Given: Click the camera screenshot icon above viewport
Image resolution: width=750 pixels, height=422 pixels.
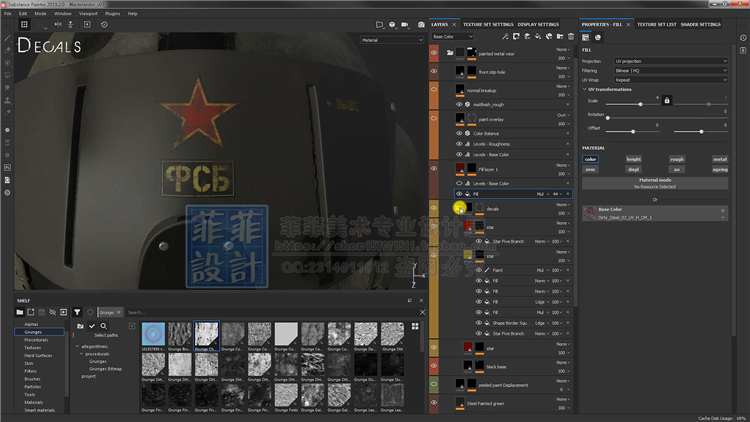Looking at the screenshot, I should click(421, 24).
